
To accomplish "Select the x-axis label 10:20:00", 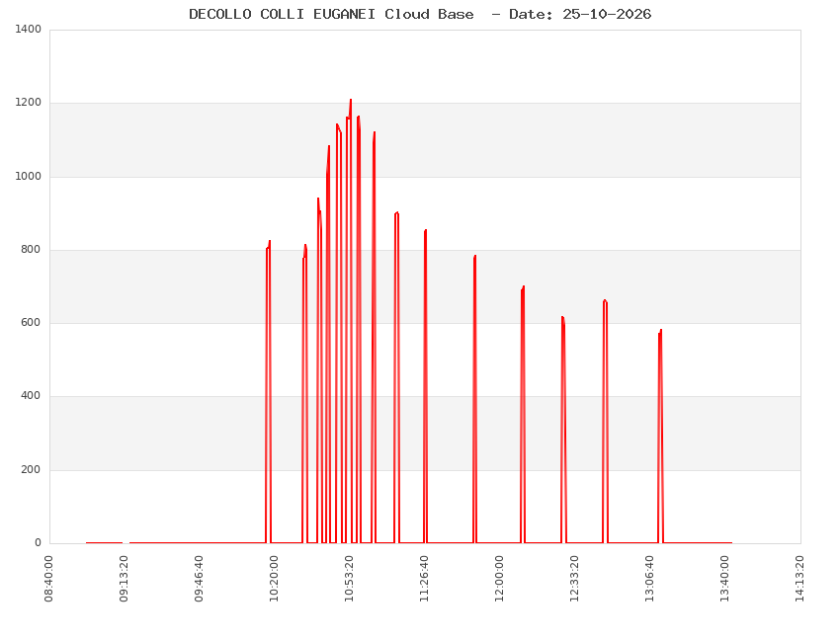I will (274, 579).
